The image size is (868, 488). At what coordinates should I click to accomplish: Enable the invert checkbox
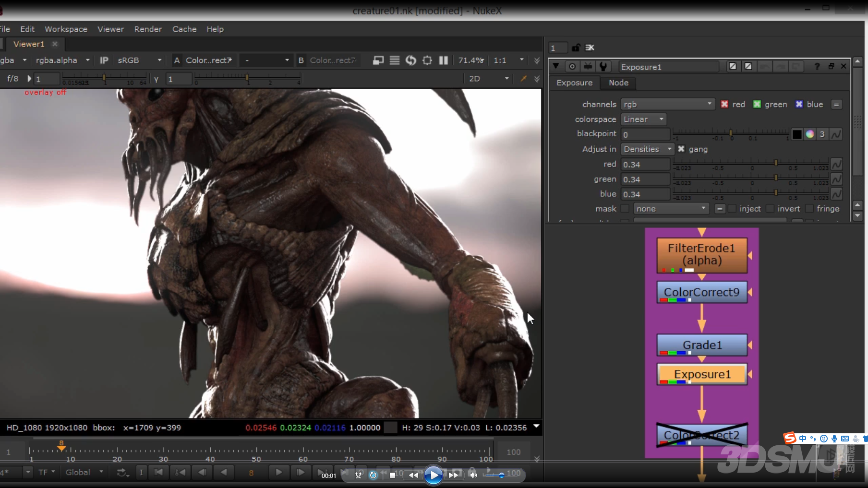(x=770, y=208)
